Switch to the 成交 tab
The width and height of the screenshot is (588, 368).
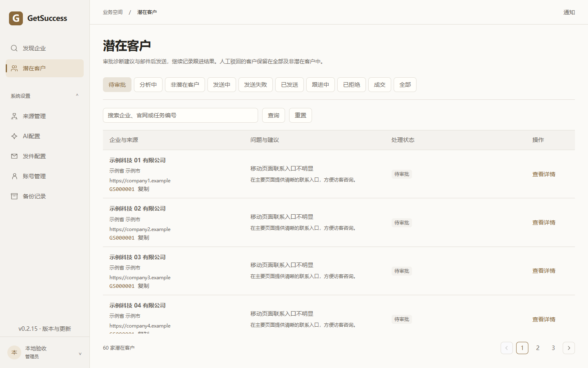tap(380, 85)
